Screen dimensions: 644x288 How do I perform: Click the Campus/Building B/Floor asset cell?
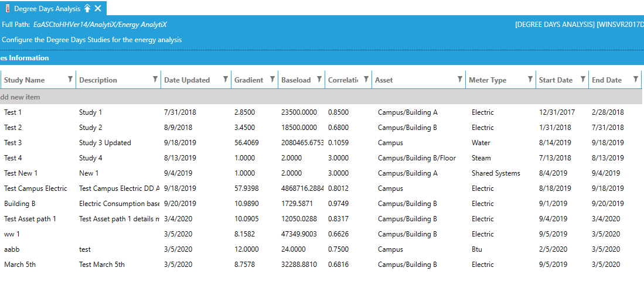(417, 158)
